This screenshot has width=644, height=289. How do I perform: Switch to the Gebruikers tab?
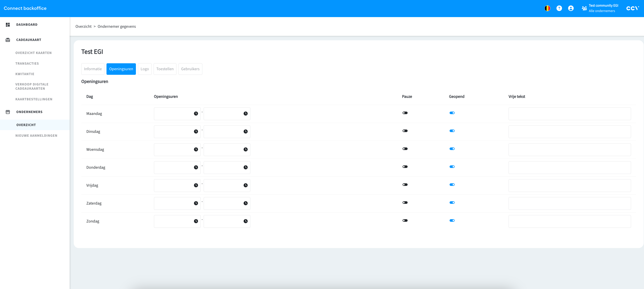[190, 69]
